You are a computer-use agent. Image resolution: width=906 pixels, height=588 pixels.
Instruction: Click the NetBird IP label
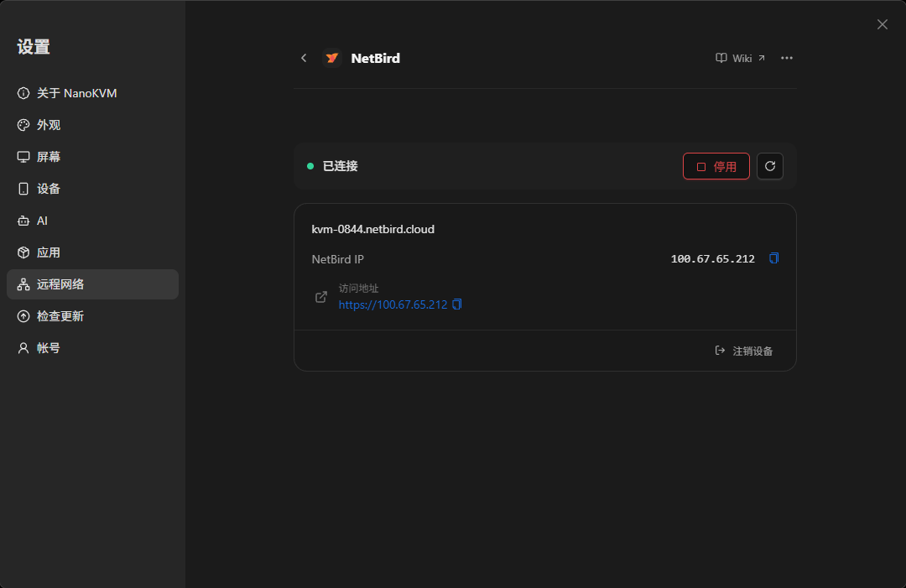337,259
